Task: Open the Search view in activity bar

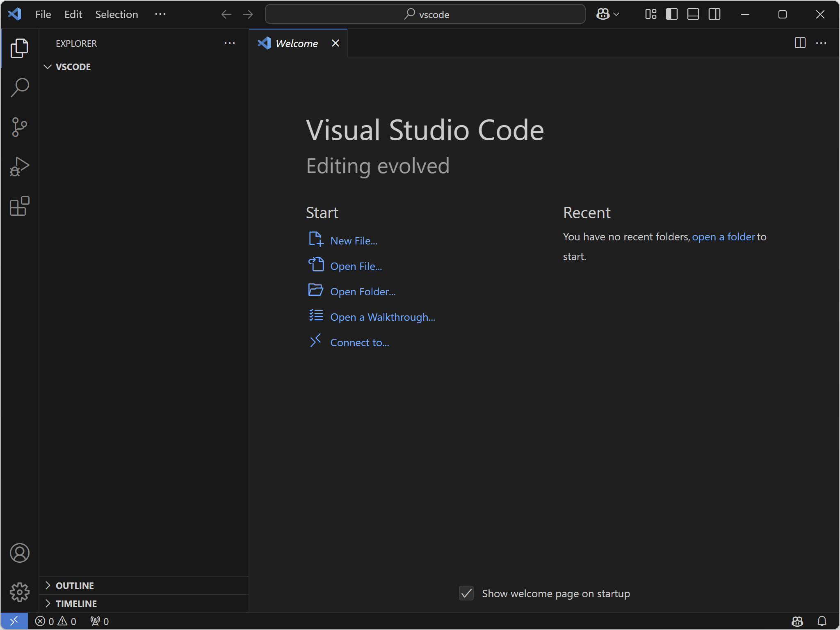Action: 19,88
